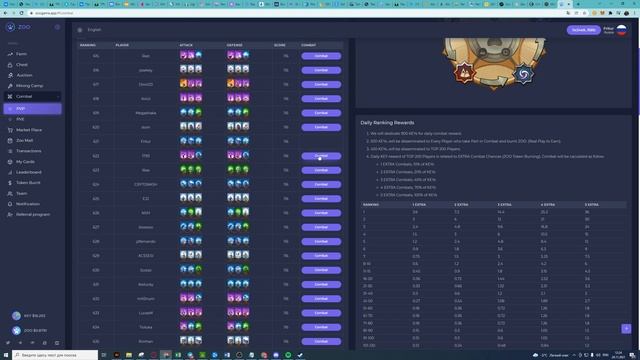The width and height of the screenshot is (640, 360).
Task: Click the third attack card in row 619
Action: (x=198, y=112)
